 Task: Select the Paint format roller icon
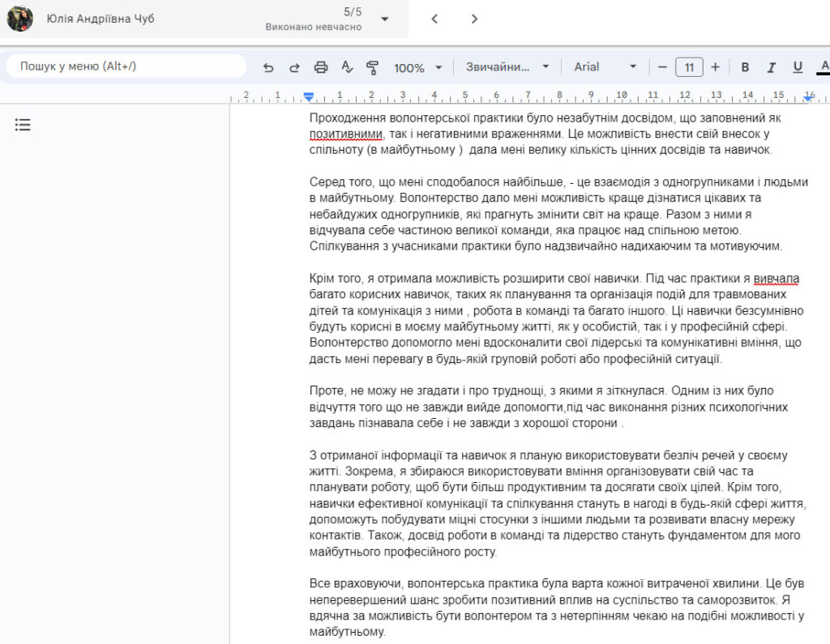[x=373, y=67]
